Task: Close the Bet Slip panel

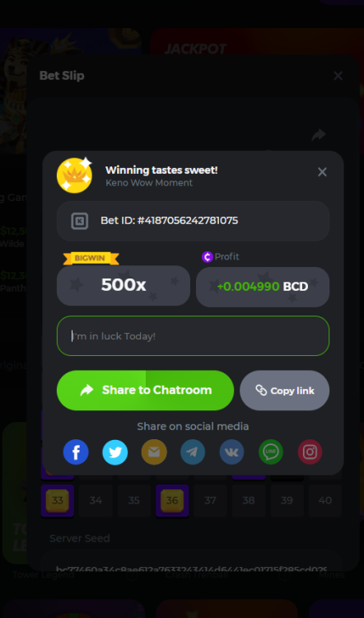Action: coord(338,76)
